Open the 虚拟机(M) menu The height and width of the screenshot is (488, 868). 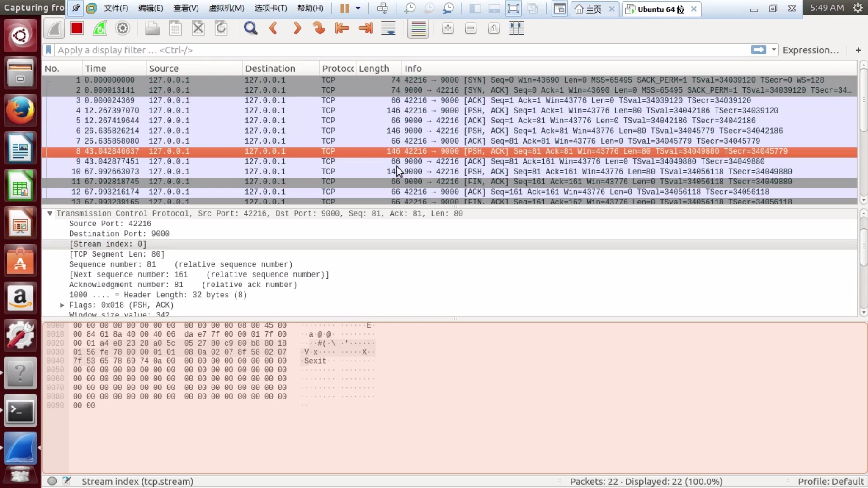[226, 8]
